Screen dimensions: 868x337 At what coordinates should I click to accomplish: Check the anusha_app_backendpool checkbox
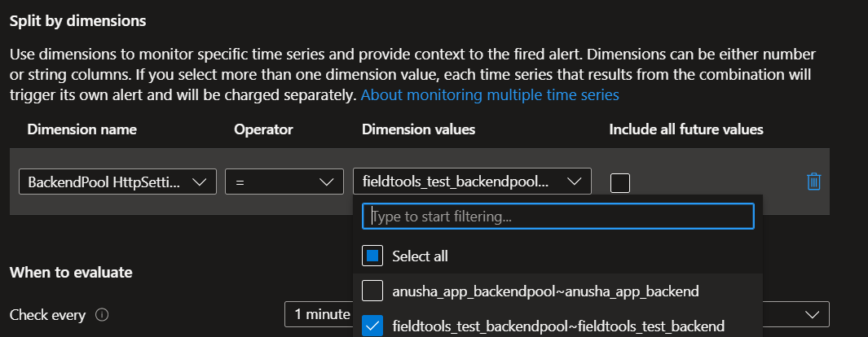[372, 291]
